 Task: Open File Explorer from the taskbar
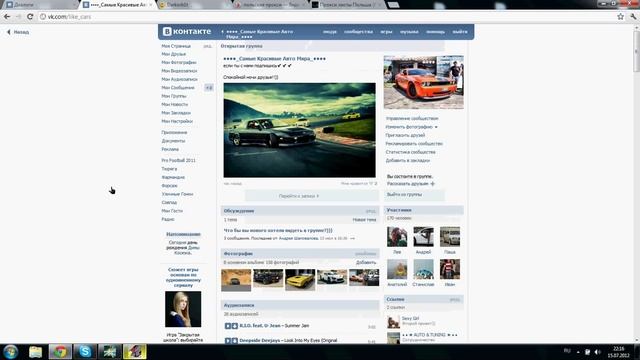[x=36, y=351]
